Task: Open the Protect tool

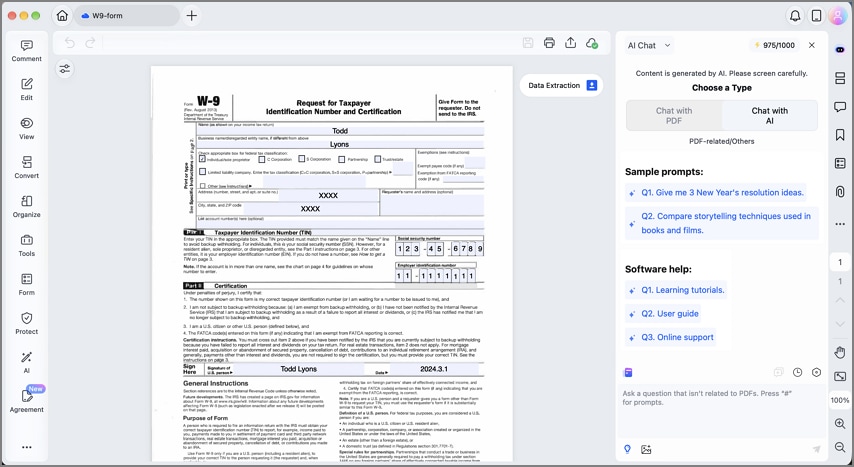Action: pyautogui.click(x=26, y=324)
